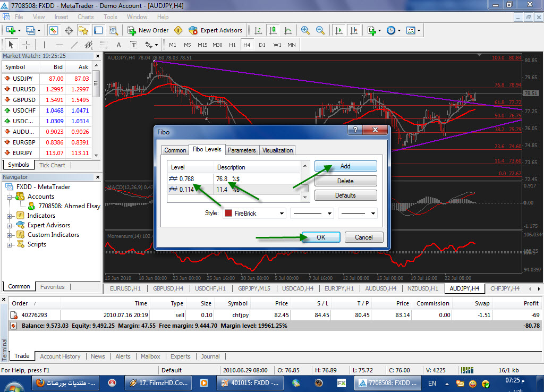Click the Zoom In magnifier icon

[x=305, y=30]
